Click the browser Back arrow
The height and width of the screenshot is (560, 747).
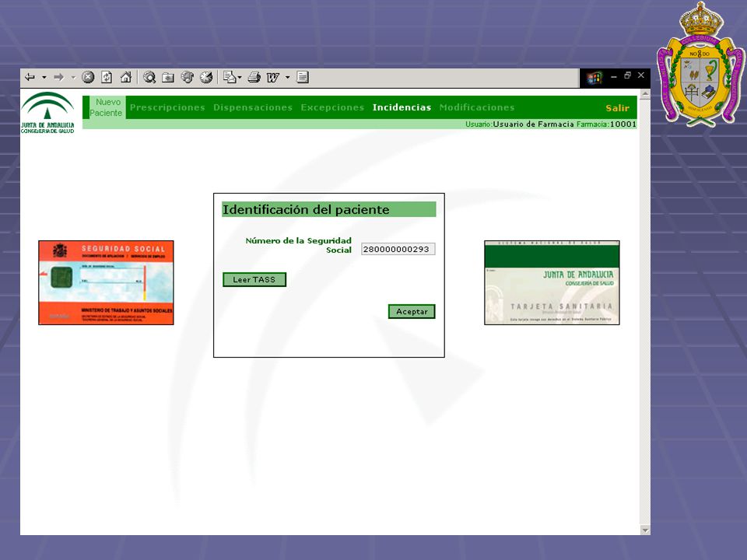coord(30,77)
